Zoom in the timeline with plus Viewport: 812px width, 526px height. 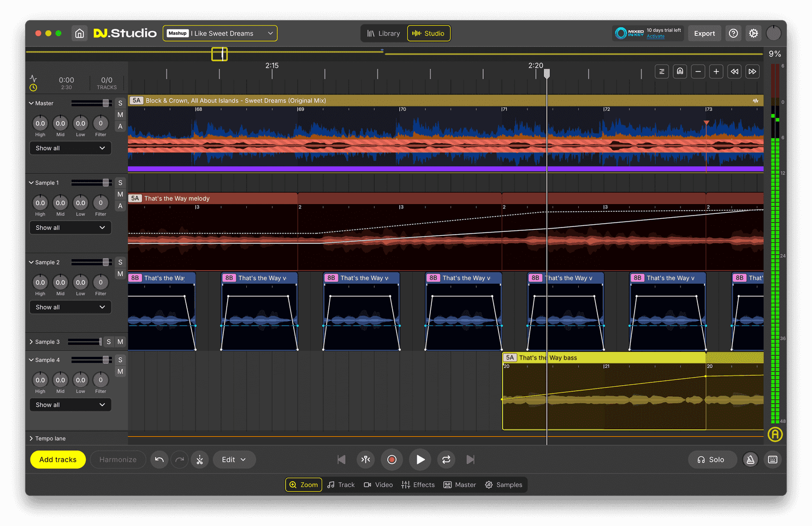pos(716,71)
